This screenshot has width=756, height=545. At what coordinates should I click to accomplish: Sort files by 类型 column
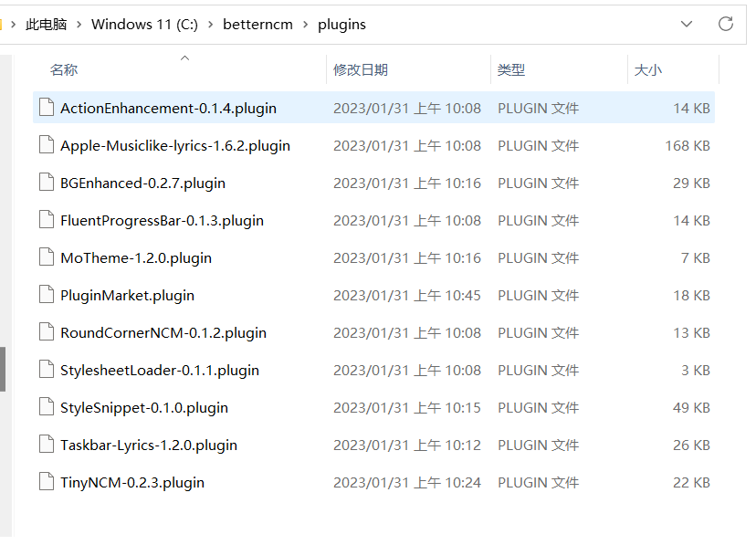[x=510, y=70]
